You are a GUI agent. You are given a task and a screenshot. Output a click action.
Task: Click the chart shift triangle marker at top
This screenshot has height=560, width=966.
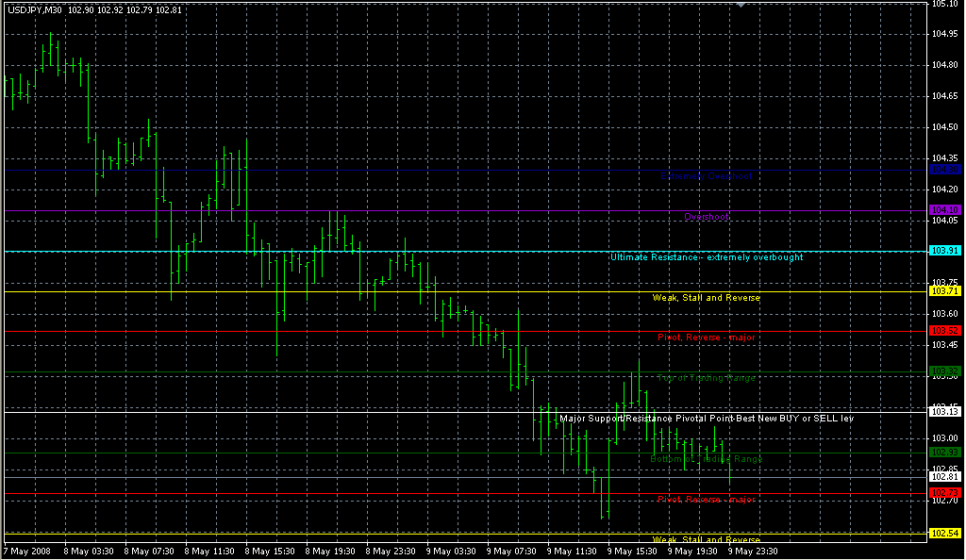741,6
